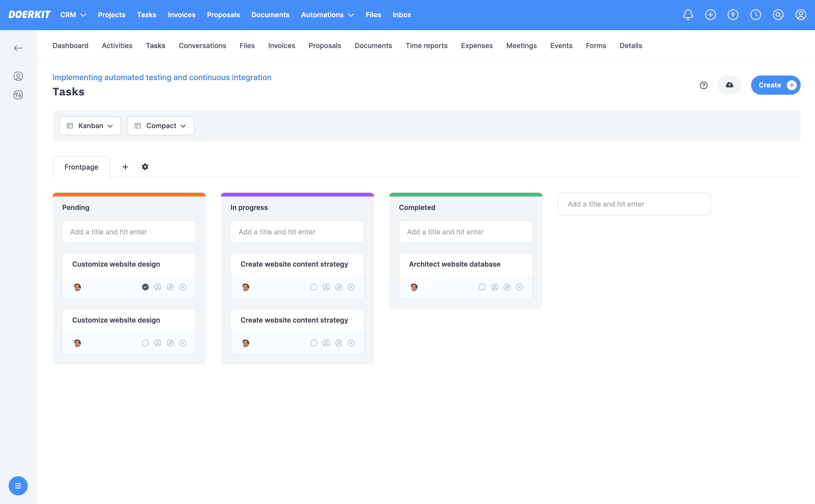Screen dimensions: 815x504
Task: Expand the Compact display dropdown
Action: click(160, 126)
